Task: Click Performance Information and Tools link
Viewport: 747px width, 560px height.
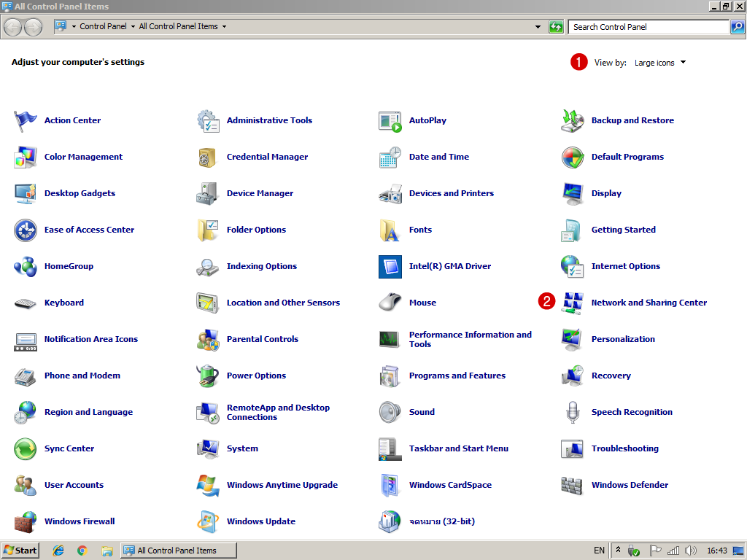Action: [x=471, y=340]
